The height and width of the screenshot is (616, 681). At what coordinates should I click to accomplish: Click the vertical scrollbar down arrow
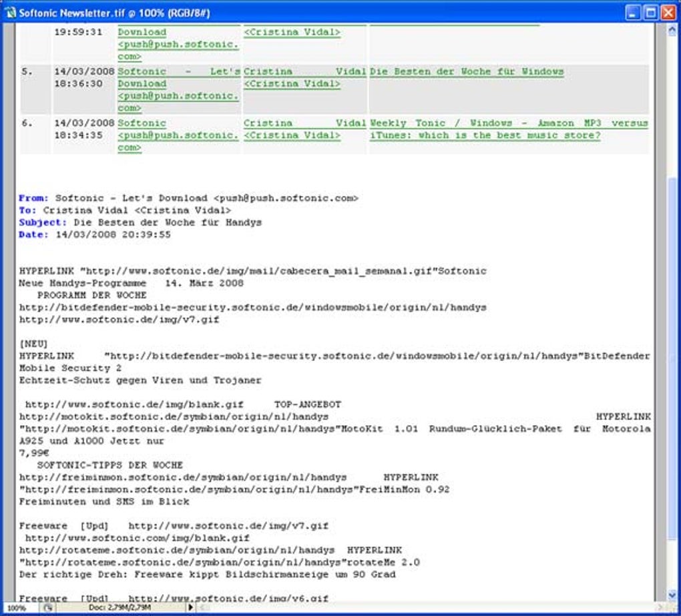tap(672, 594)
